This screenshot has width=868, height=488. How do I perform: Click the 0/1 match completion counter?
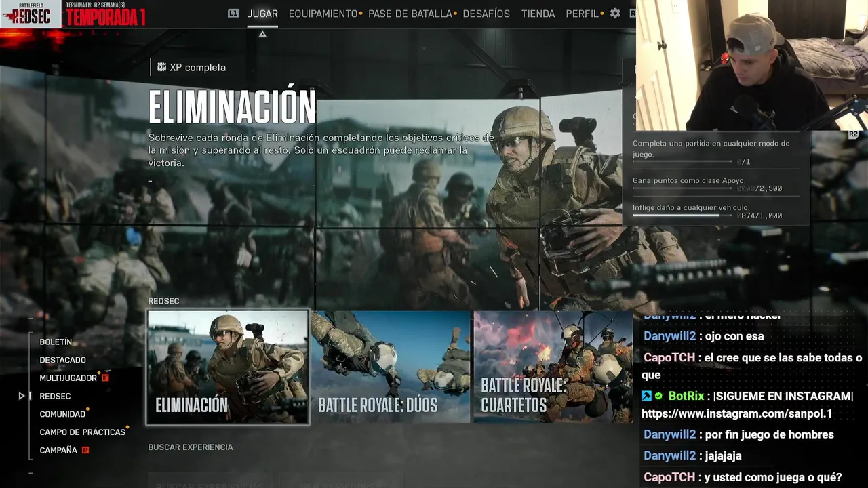[x=744, y=162]
